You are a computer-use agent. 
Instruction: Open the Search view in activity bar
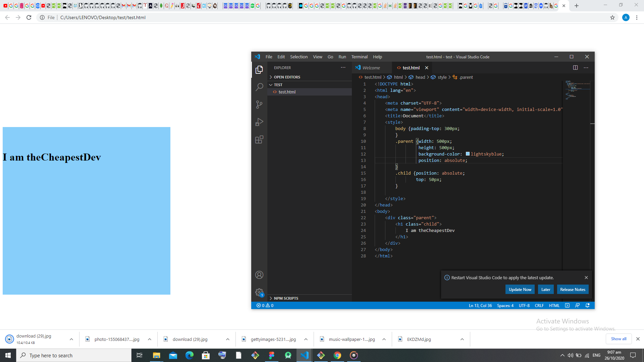pos(259,87)
